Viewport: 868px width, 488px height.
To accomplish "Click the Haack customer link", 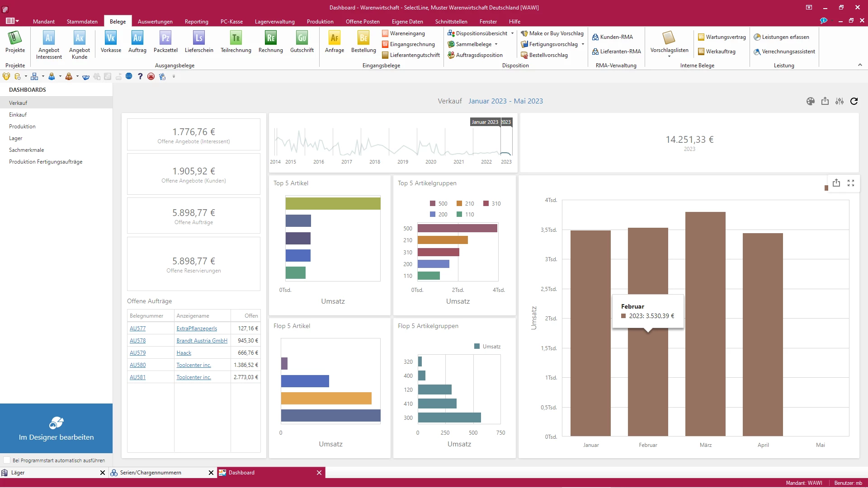I will click(184, 353).
